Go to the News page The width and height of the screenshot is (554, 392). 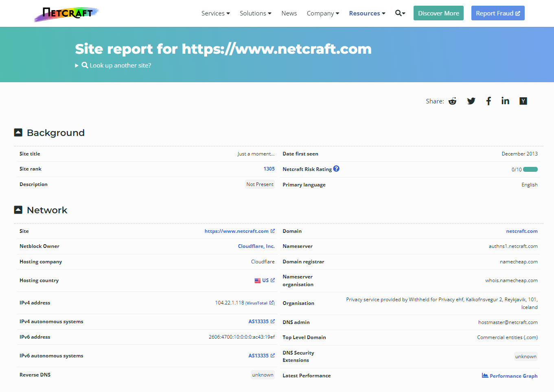(289, 13)
